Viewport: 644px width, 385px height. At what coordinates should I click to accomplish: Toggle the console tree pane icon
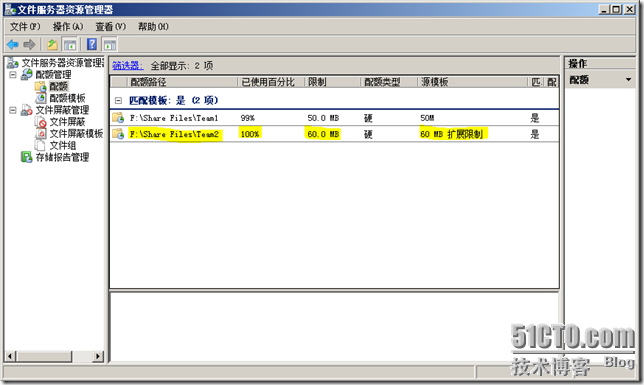[69, 44]
